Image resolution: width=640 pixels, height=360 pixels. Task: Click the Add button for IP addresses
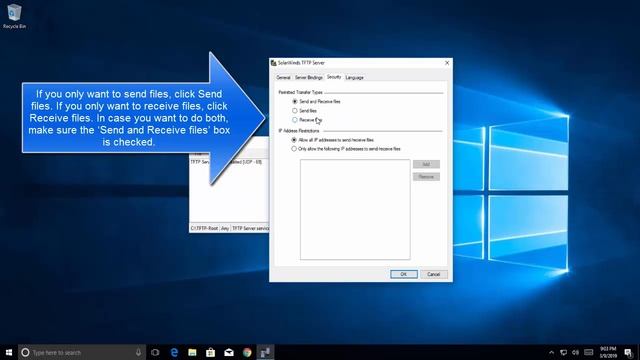coord(426,164)
